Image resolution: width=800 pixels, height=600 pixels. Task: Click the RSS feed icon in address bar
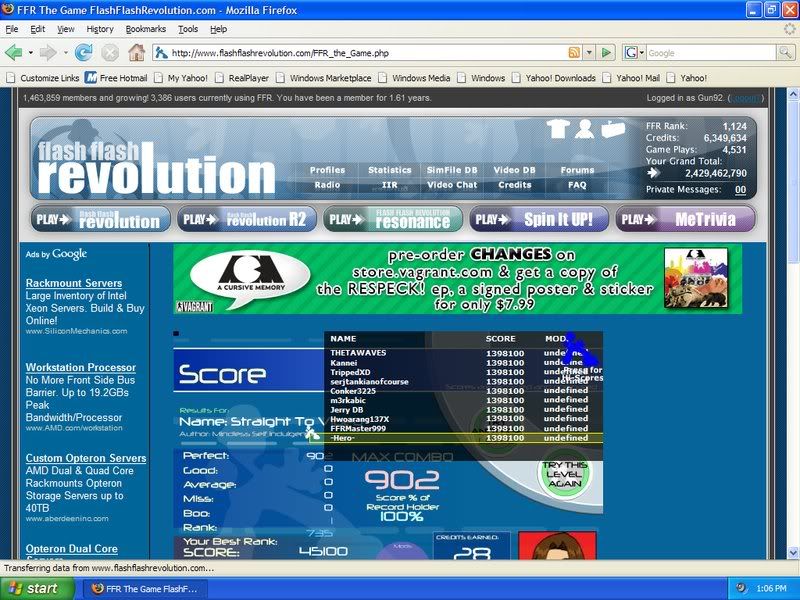(x=574, y=53)
